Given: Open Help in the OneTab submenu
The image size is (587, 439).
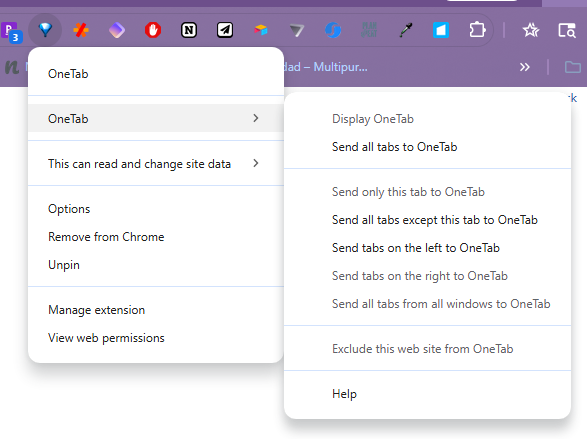Looking at the screenshot, I should pos(428,394).
